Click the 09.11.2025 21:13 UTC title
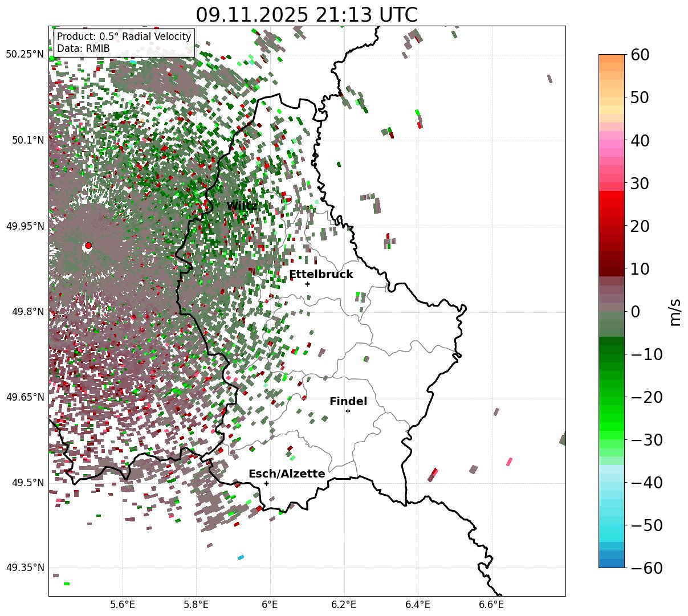Viewport: 688px width, 616px height. pyautogui.click(x=307, y=14)
